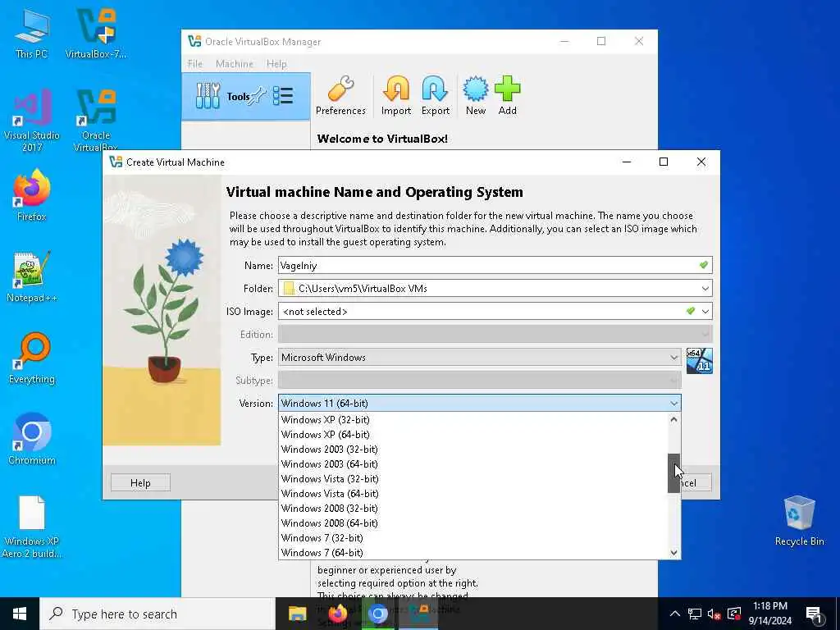Image resolution: width=840 pixels, height=630 pixels.
Task: Select the Everything search desktop shortcut
Action: tap(32, 358)
